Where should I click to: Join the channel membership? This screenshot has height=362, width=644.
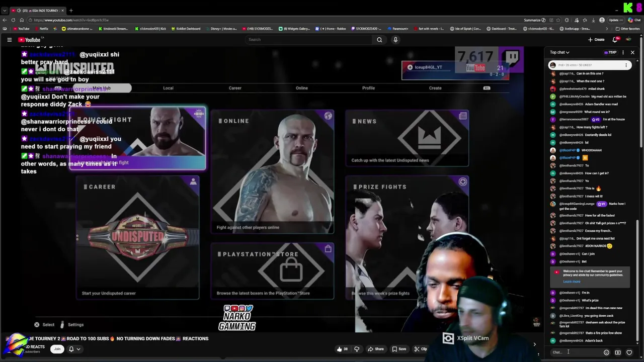pos(57,349)
